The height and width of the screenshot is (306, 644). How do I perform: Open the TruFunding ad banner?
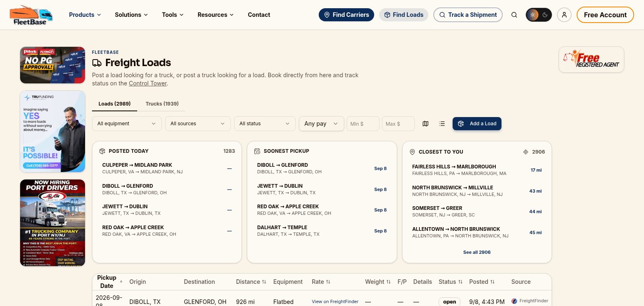pos(53,131)
